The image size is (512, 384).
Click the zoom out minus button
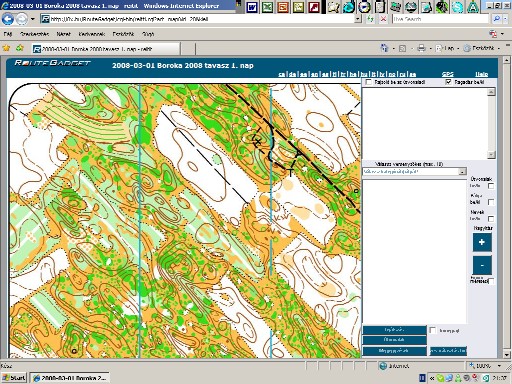[x=482, y=265]
